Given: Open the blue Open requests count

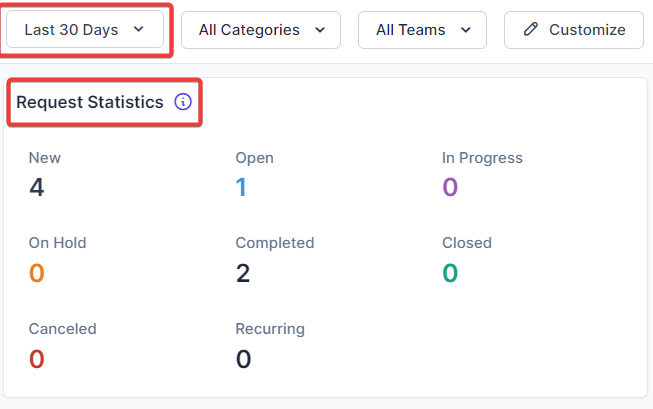Looking at the screenshot, I should coord(241,187).
